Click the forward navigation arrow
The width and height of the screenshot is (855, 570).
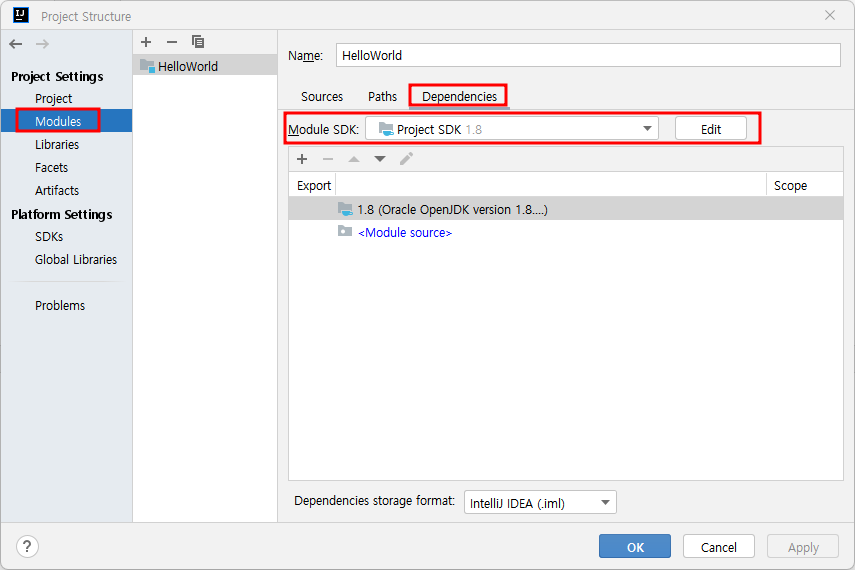(42, 44)
